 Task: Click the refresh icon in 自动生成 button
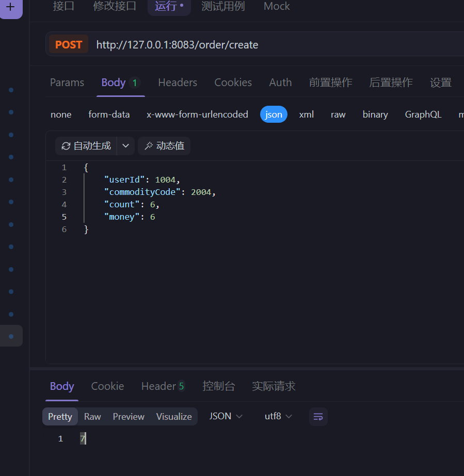coord(66,146)
